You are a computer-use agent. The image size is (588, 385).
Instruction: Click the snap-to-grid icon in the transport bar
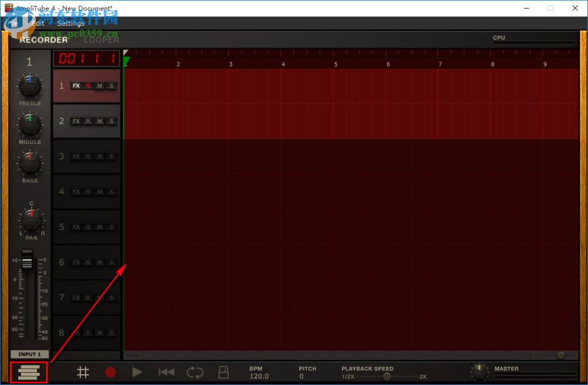click(83, 372)
